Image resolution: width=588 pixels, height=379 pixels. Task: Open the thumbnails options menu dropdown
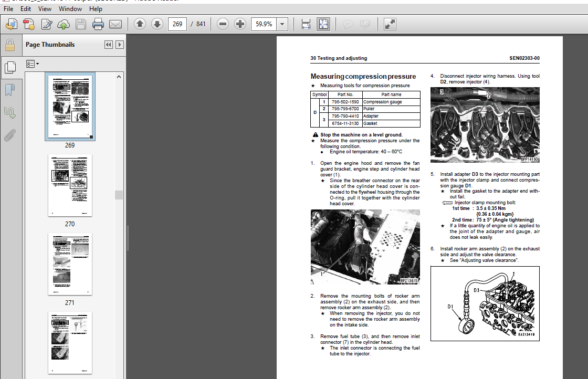point(33,64)
